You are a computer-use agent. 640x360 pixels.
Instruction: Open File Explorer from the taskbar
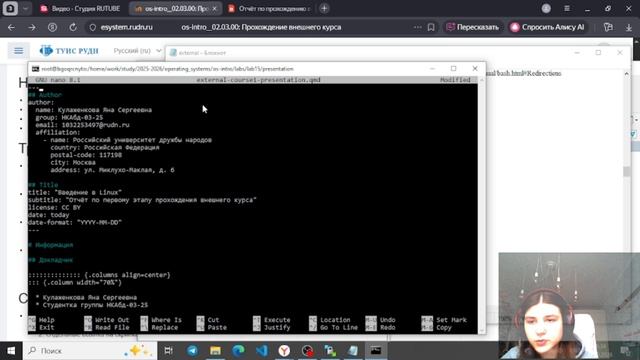click(x=215, y=351)
